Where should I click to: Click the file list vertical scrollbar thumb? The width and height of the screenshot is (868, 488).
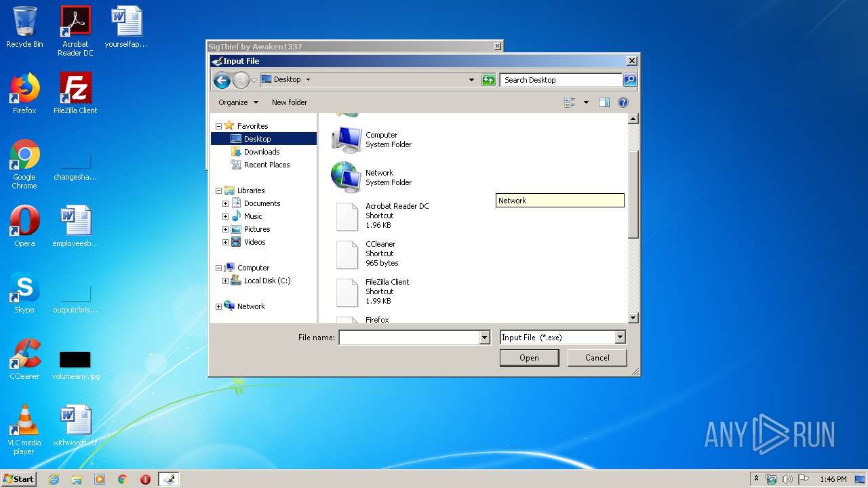633,195
